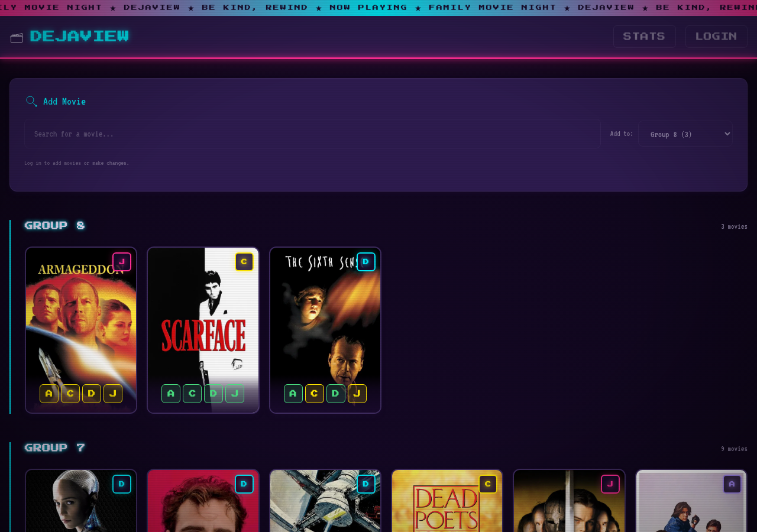757x532 pixels.
Task: Toggle viewer A on Armageddon card
Action: pos(49,394)
